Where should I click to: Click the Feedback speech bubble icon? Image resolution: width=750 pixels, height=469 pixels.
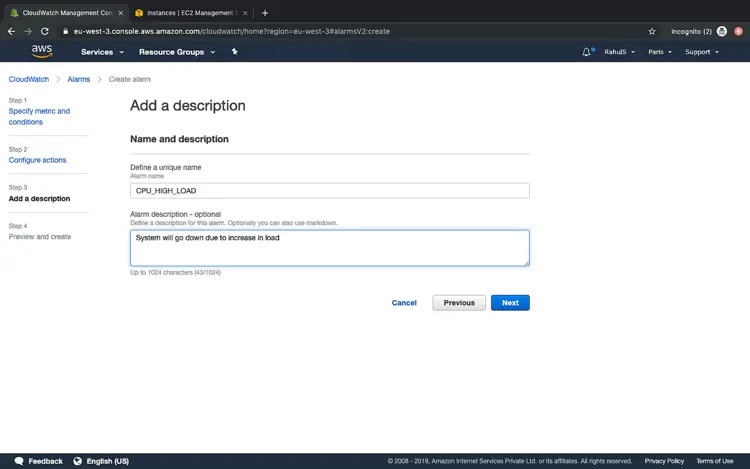tap(19, 461)
